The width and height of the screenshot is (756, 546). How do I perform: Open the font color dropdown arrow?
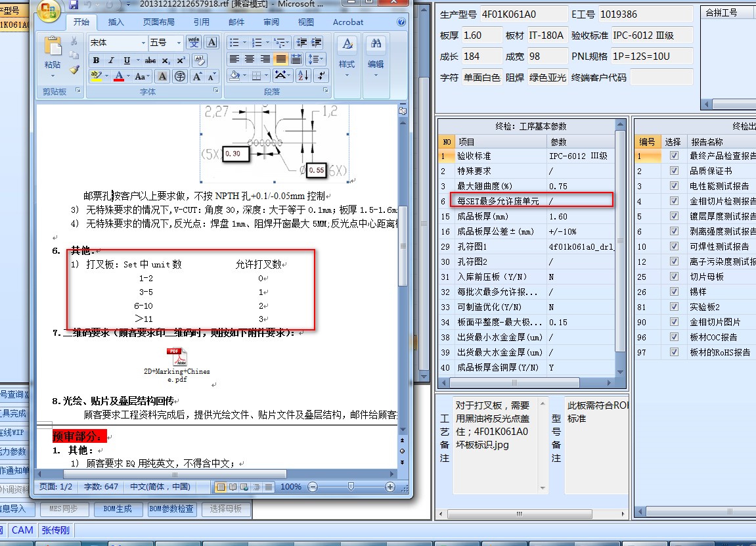coord(128,76)
